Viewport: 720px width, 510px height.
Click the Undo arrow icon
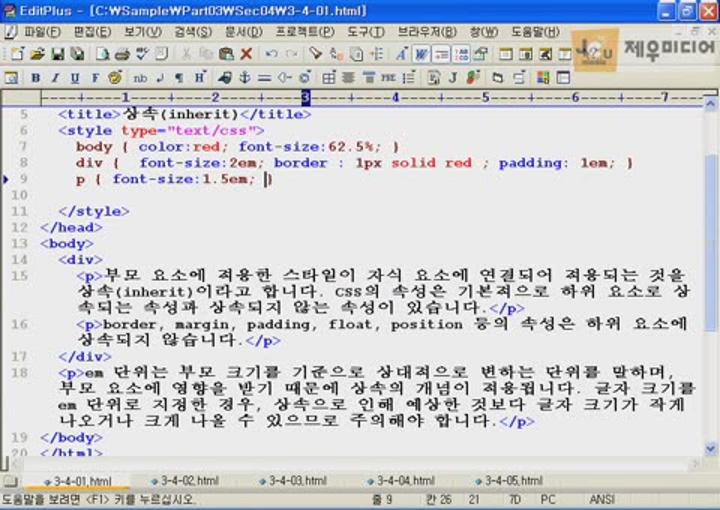pos(271,54)
